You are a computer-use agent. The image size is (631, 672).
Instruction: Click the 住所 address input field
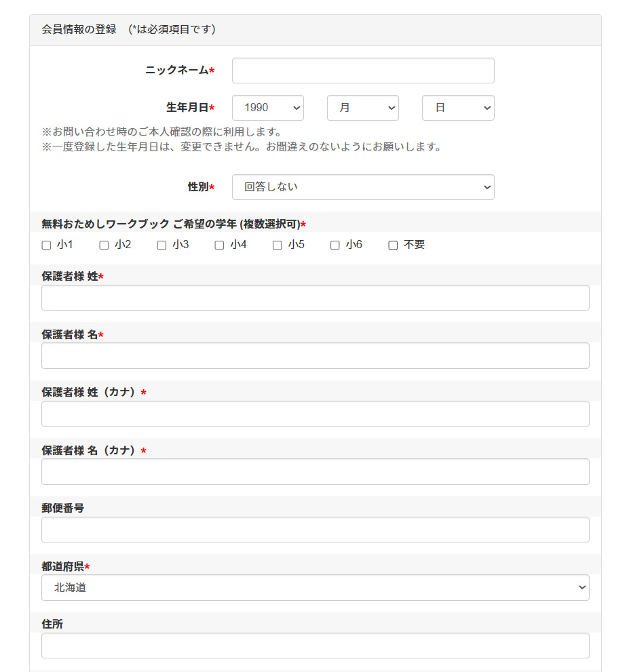point(315,645)
